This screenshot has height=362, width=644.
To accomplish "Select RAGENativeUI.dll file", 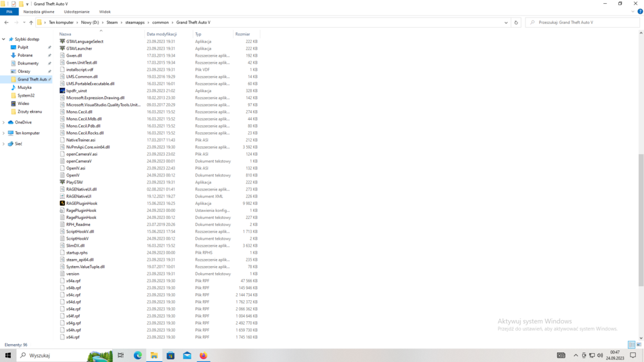I will [81, 189].
